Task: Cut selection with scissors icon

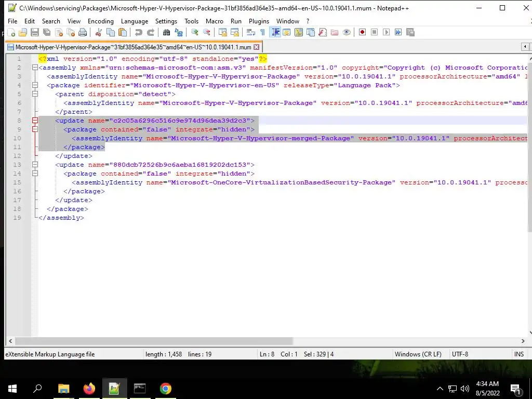Action: pos(99,32)
